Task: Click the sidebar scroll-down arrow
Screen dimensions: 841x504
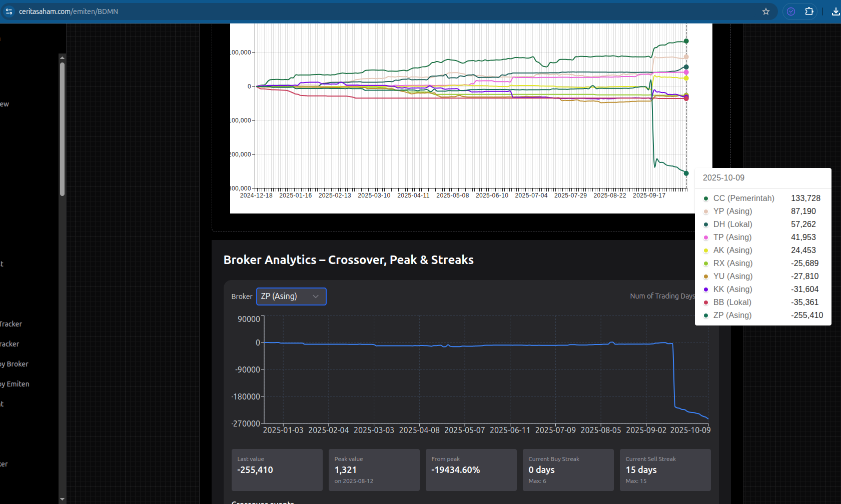Action: 62,499
